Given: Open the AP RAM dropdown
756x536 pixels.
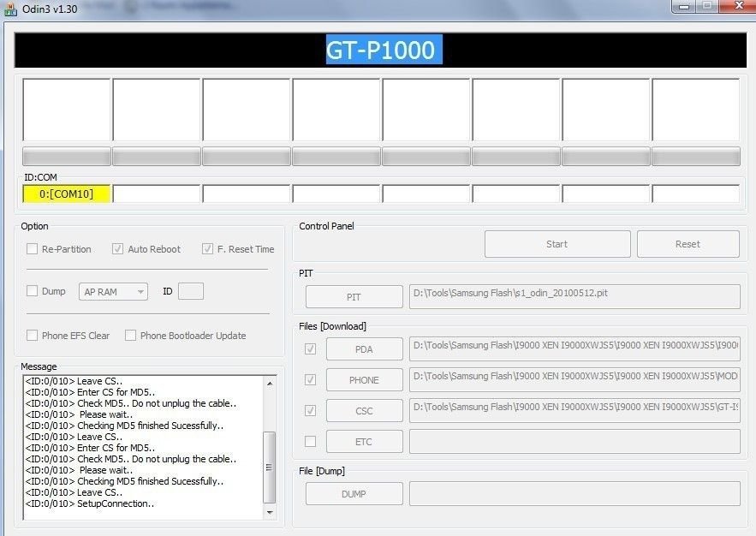Looking at the screenshot, I should pyautogui.click(x=113, y=292).
